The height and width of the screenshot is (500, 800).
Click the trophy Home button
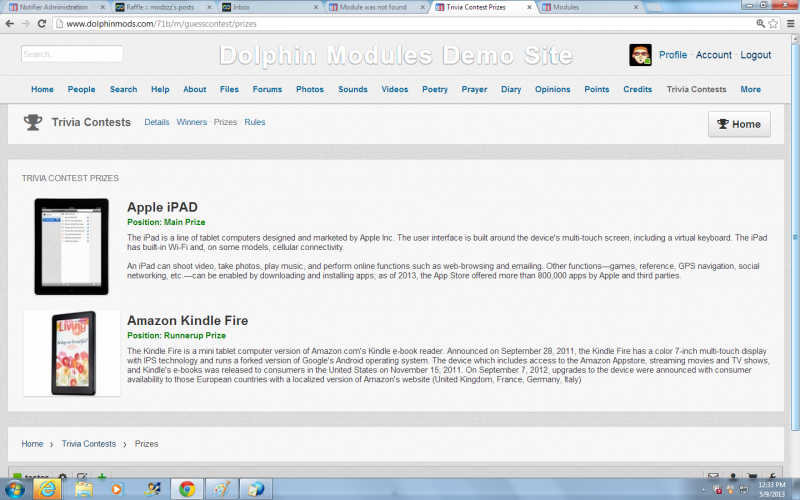739,124
